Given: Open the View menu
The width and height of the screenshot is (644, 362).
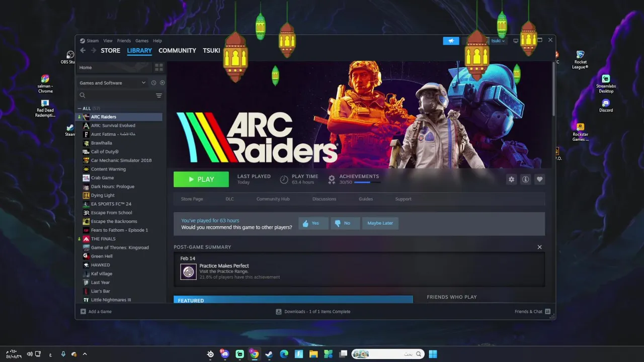Looking at the screenshot, I should 108,41.
